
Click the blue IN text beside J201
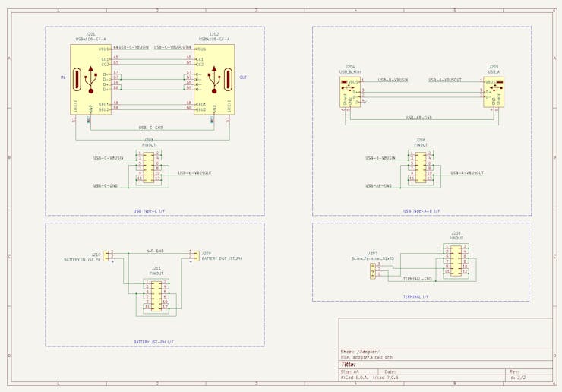pos(63,77)
